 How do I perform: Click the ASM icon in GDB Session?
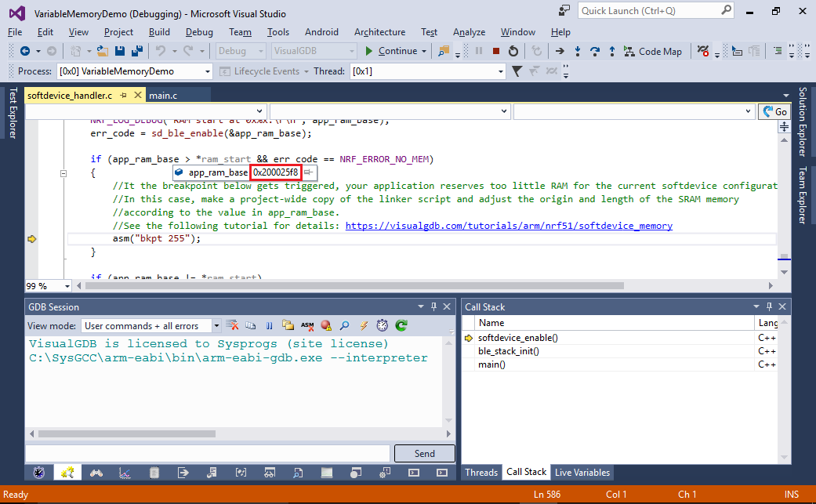click(307, 325)
